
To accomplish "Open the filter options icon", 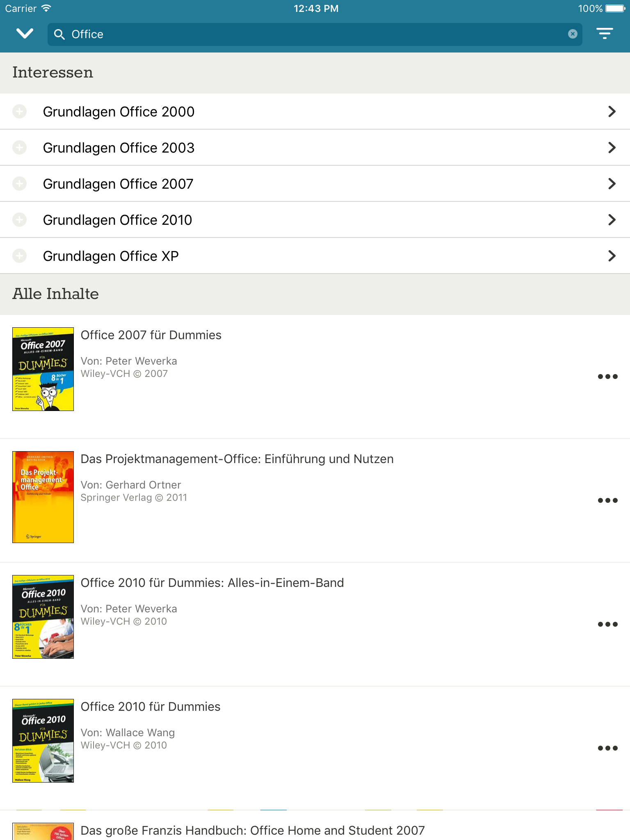I will (605, 34).
